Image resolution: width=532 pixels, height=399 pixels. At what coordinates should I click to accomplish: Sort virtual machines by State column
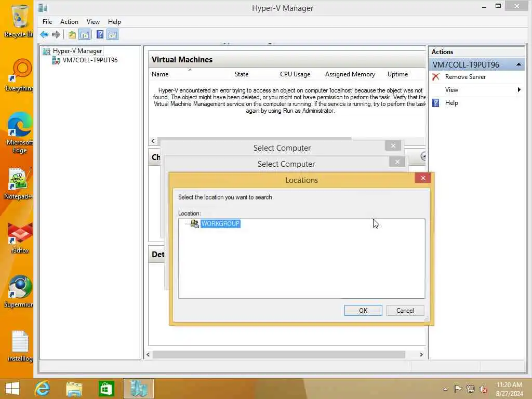point(242,74)
